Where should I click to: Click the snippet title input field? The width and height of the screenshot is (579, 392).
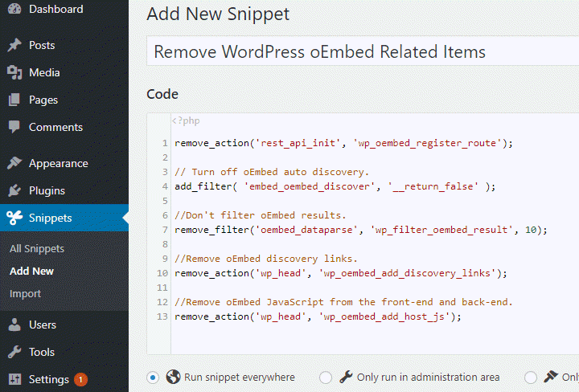coord(363,51)
